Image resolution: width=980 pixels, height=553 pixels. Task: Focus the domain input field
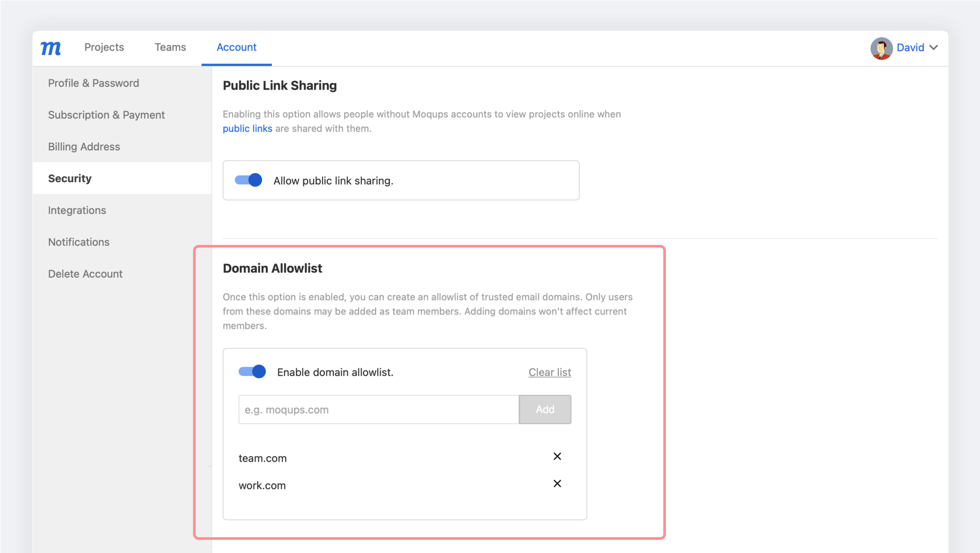click(x=379, y=409)
